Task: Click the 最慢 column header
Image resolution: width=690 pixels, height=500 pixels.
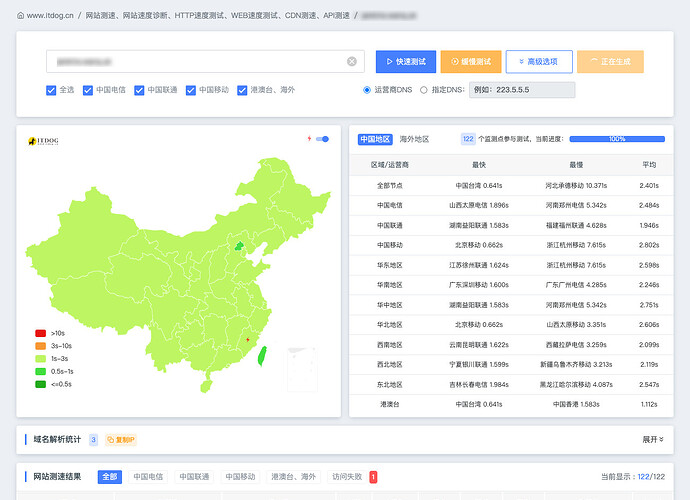Action: click(x=576, y=165)
